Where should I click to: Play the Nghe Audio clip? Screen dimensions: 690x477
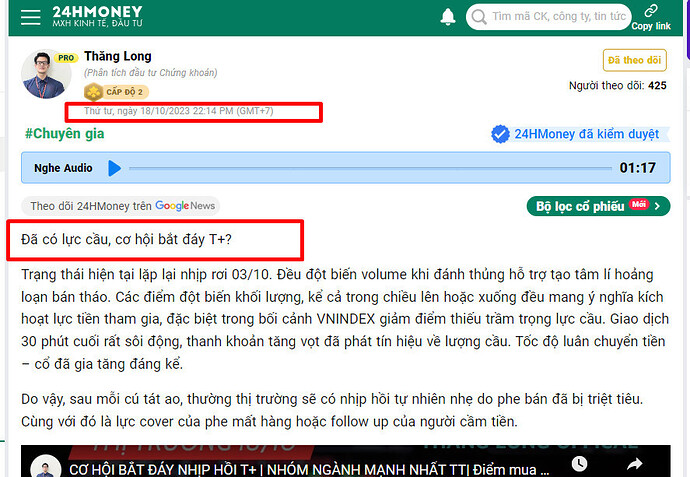click(114, 168)
